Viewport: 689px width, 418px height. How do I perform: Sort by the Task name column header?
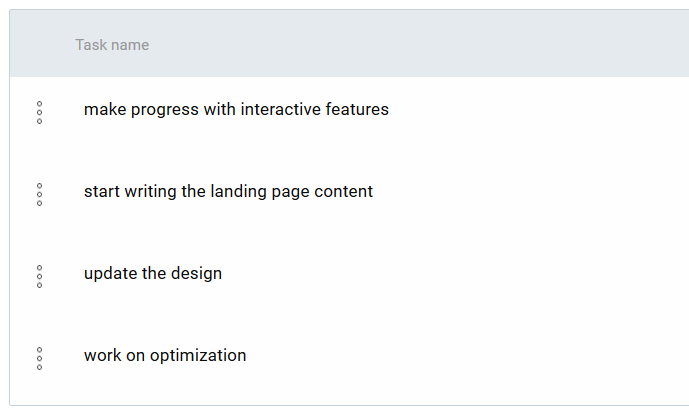[112, 45]
